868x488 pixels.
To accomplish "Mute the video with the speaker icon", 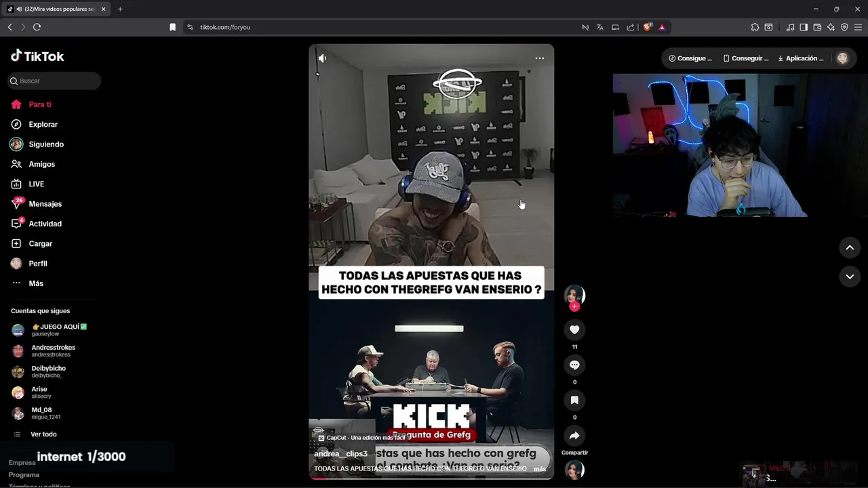I will 323,58.
